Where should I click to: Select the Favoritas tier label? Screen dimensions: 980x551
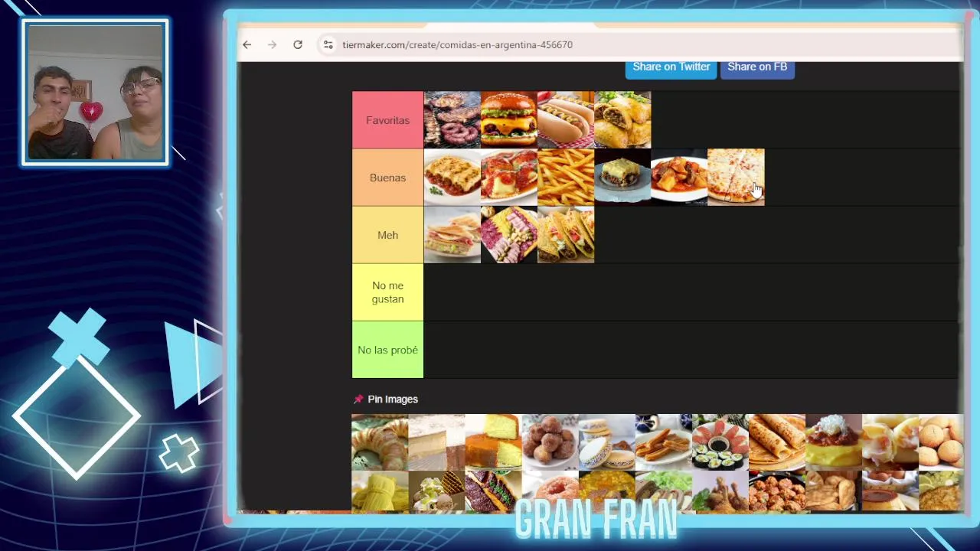coord(387,120)
